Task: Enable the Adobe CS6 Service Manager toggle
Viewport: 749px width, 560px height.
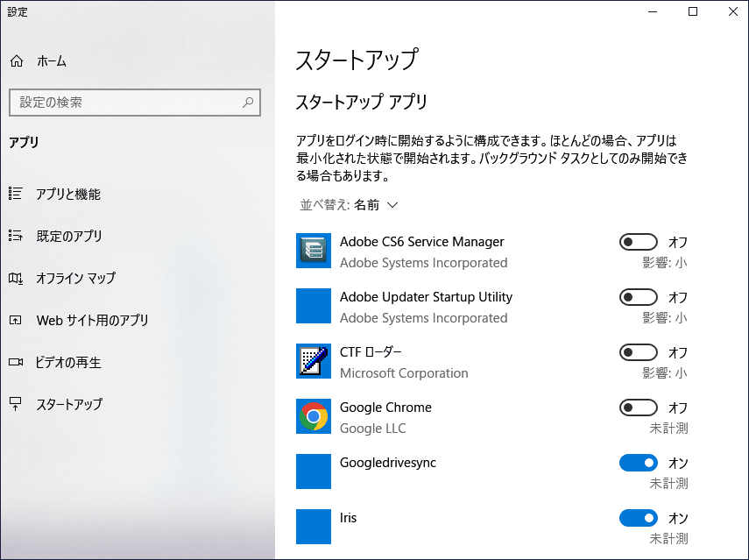Action: click(639, 241)
